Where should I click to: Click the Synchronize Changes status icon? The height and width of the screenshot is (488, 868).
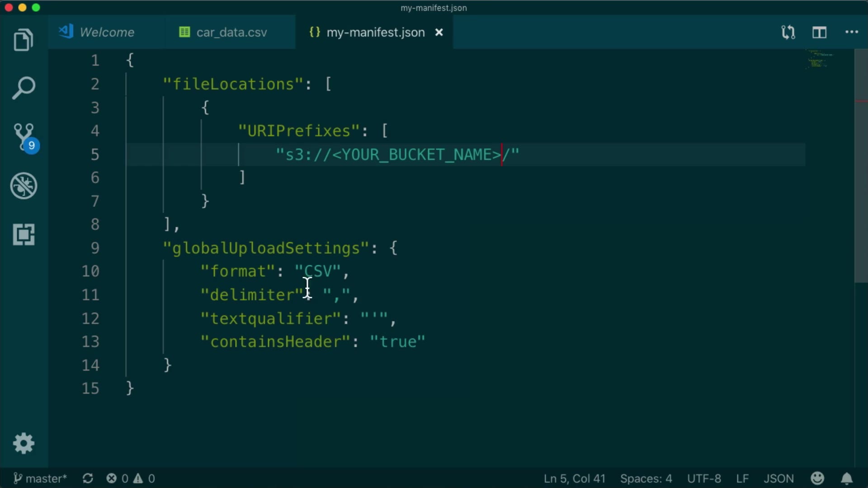click(88, 479)
